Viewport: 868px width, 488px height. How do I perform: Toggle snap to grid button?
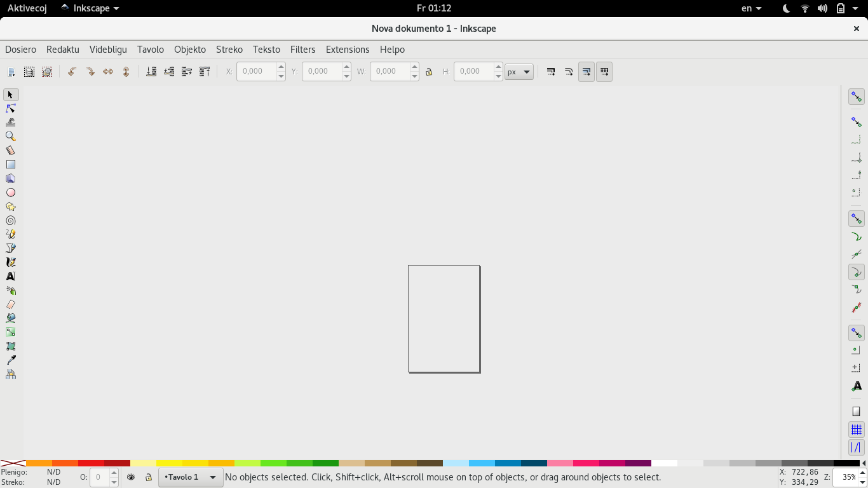pos(856,430)
